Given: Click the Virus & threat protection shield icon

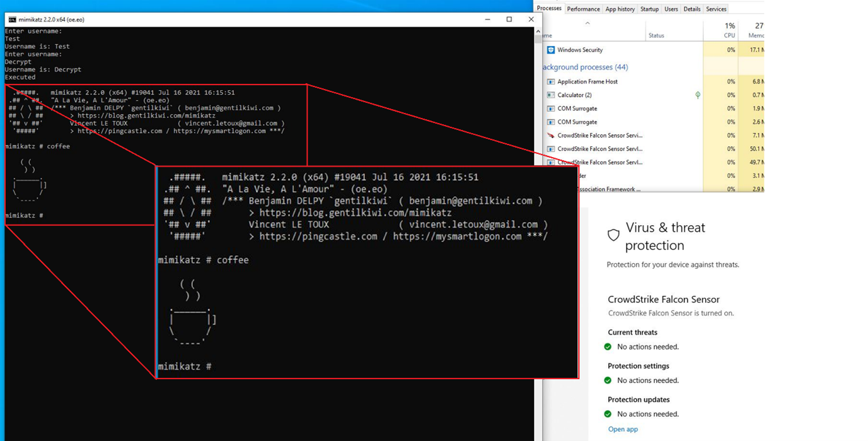Looking at the screenshot, I should (613, 235).
